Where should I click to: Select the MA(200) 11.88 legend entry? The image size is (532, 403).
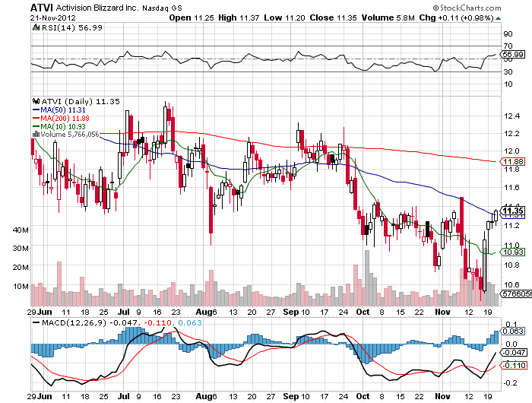61,118
